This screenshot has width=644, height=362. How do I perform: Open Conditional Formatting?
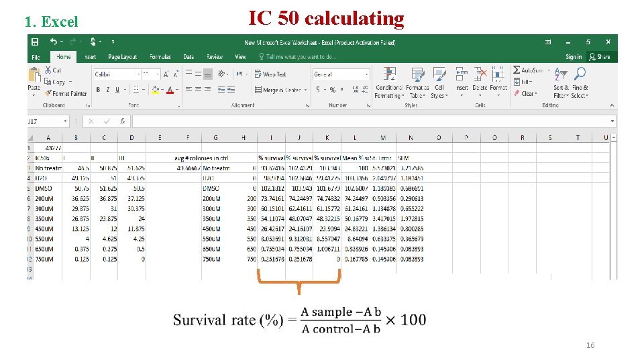(389, 83)
